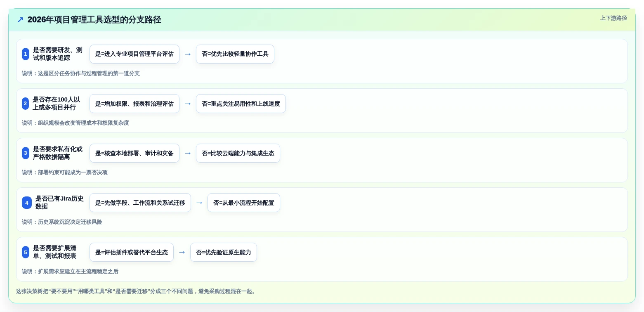Click 否=优先验证原生能力

tap(224, 252)
